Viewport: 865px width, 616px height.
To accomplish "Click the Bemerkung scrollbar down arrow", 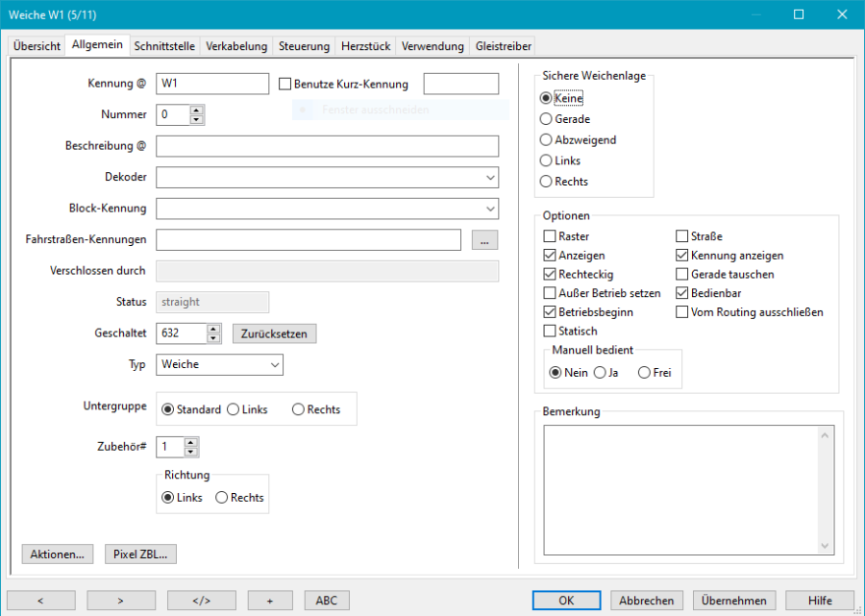I will (826, 545).
